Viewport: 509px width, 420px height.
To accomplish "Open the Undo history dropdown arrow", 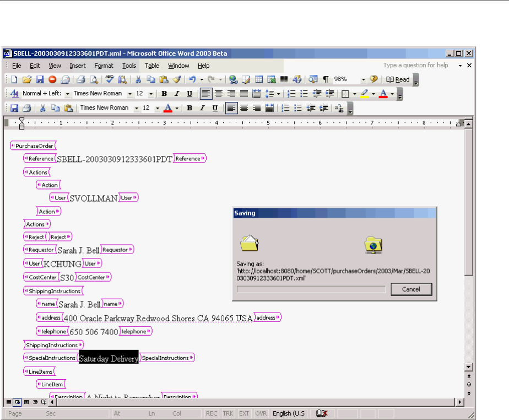I will (x=202, y=79).
